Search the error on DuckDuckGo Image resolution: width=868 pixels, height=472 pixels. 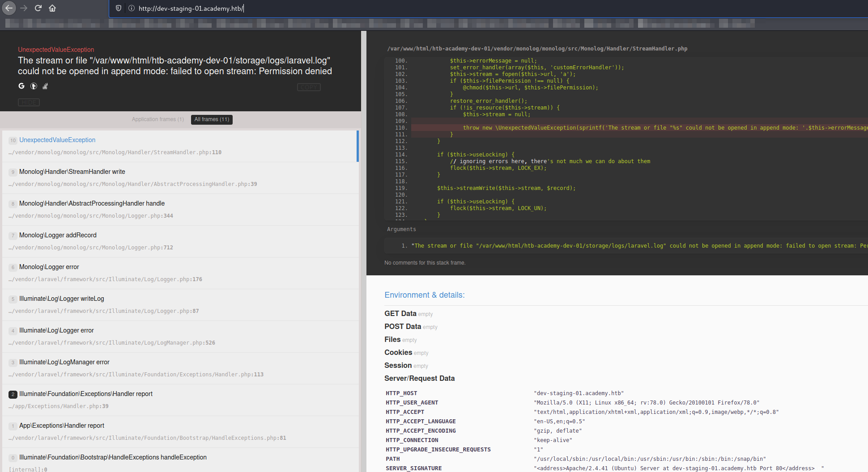point(34,86)
